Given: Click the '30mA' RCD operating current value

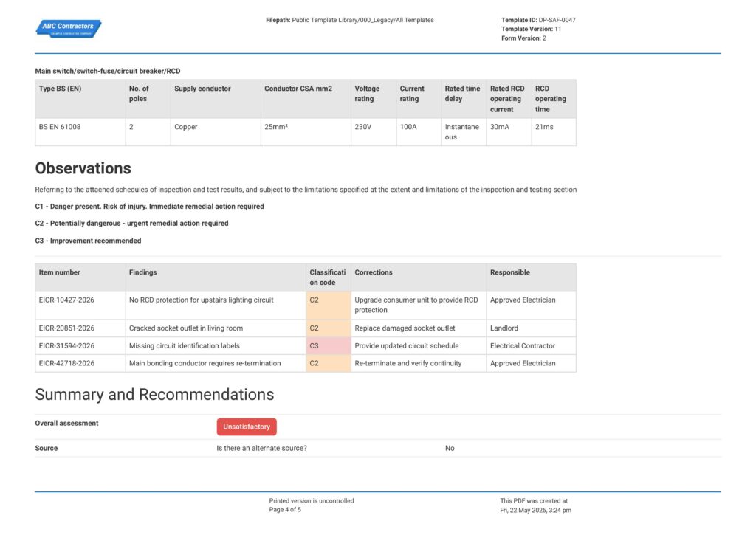Looking at the screenshot, I should 500,127.
